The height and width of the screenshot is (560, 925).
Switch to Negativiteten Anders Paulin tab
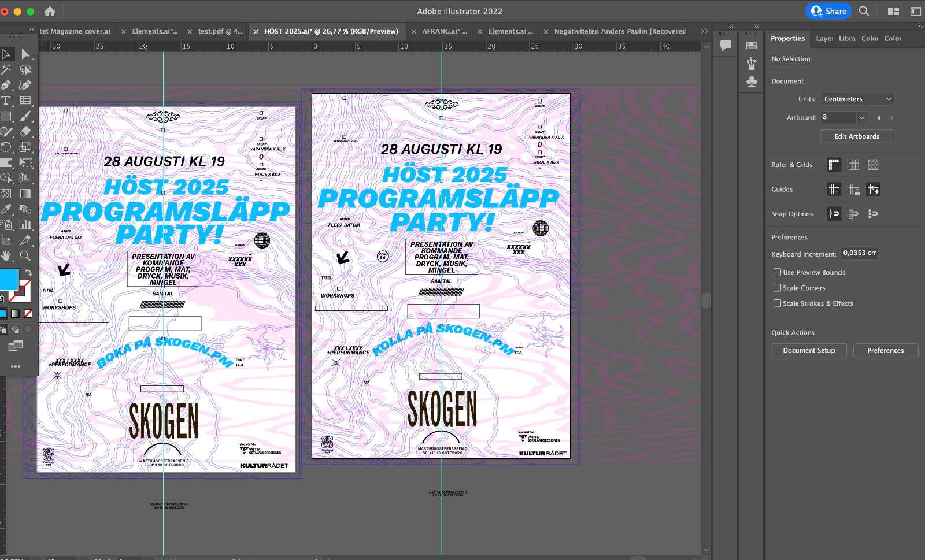620,31
